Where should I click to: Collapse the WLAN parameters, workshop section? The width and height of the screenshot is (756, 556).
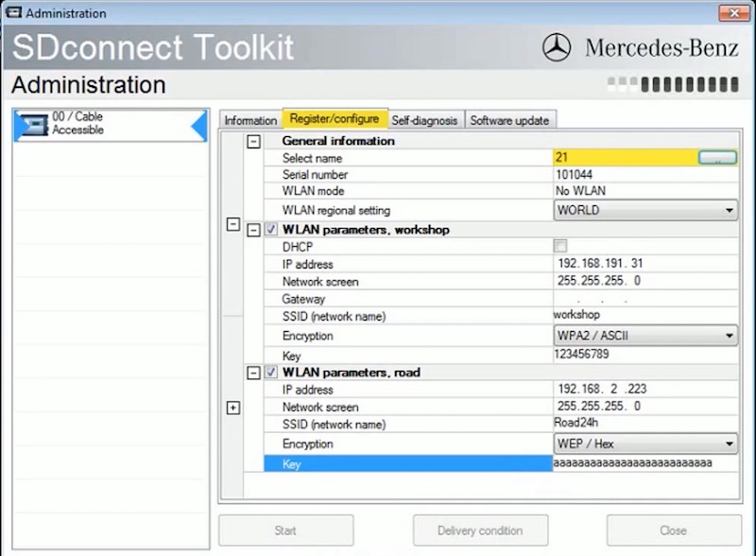pos(253,230)
